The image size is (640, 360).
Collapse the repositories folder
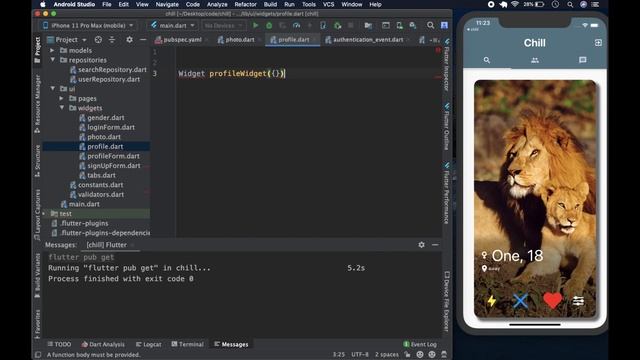(x=52, y=60)
